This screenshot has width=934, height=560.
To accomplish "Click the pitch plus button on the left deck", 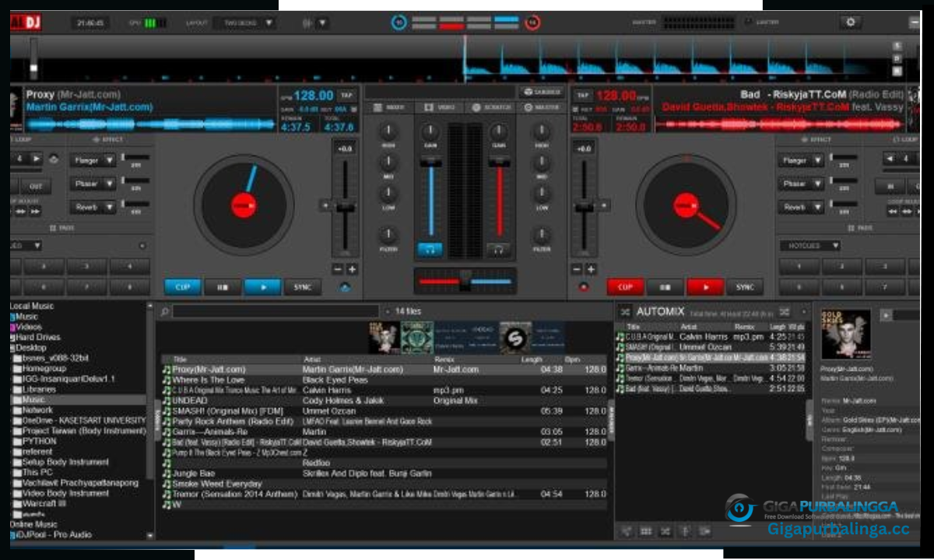I will tap(352, 269).
